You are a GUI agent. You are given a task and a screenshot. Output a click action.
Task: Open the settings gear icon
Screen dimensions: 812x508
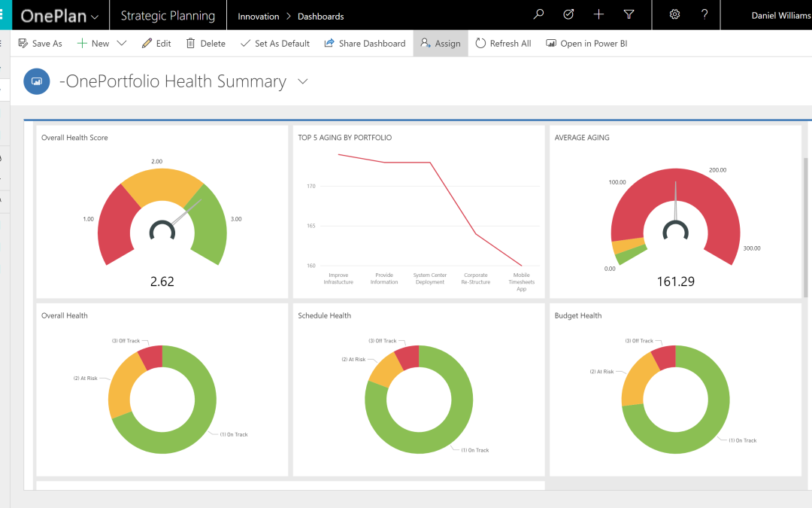[674, 14]
